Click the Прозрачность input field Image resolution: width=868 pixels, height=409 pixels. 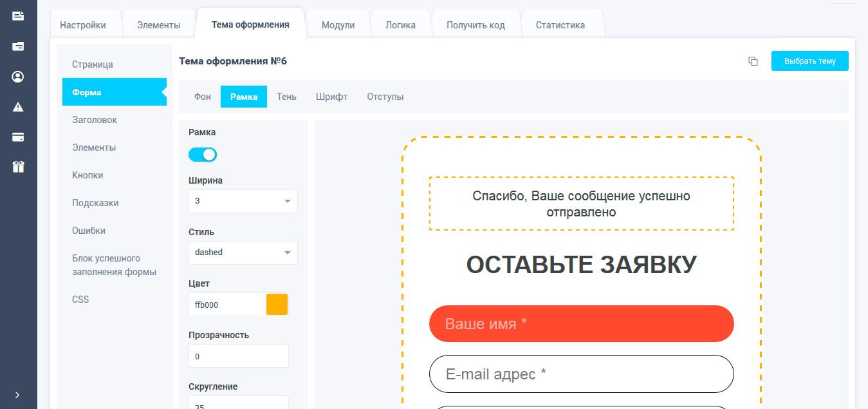238,356
